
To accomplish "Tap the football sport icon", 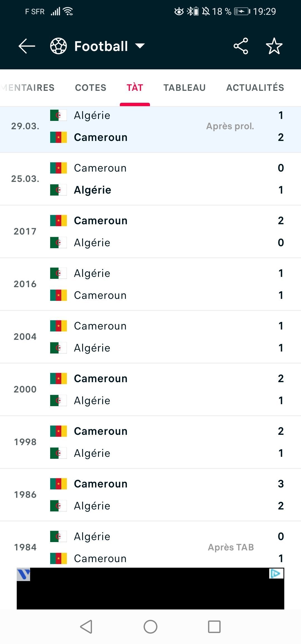I will 59,46.
